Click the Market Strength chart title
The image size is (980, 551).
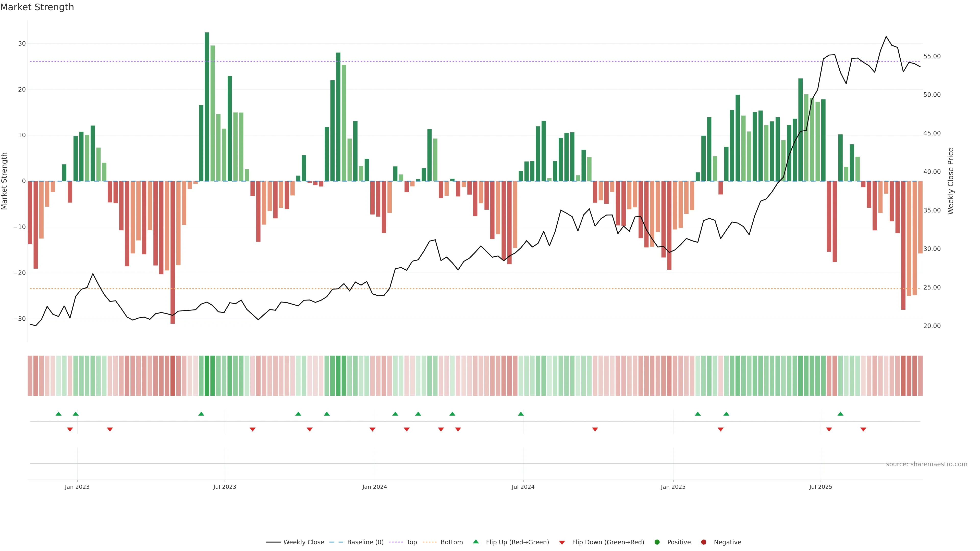coord(37,7)
